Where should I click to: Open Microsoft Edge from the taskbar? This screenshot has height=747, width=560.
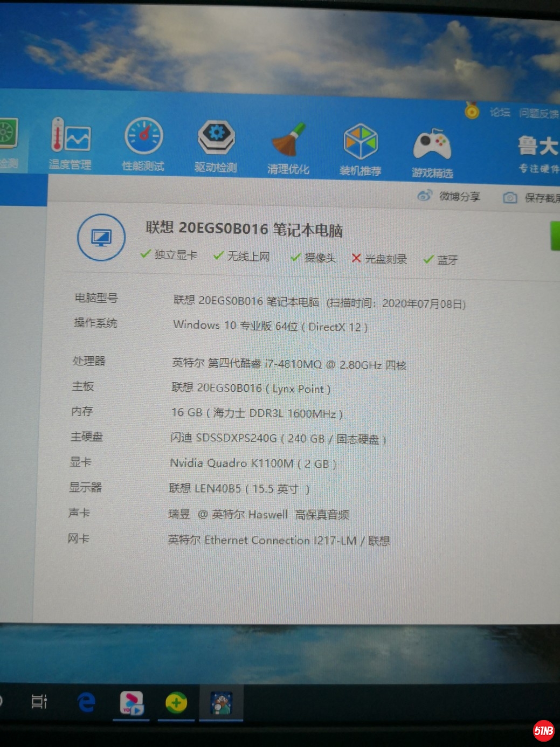(86, 702)
